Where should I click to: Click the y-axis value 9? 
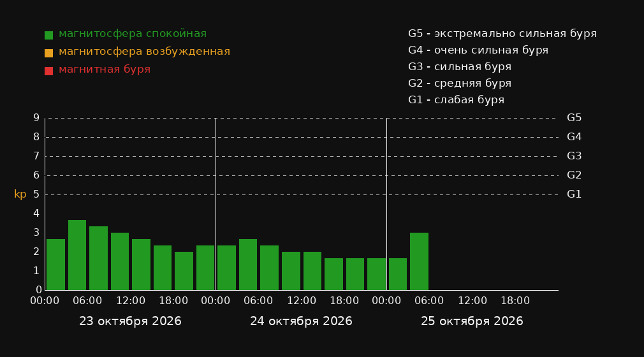[36, 118]
